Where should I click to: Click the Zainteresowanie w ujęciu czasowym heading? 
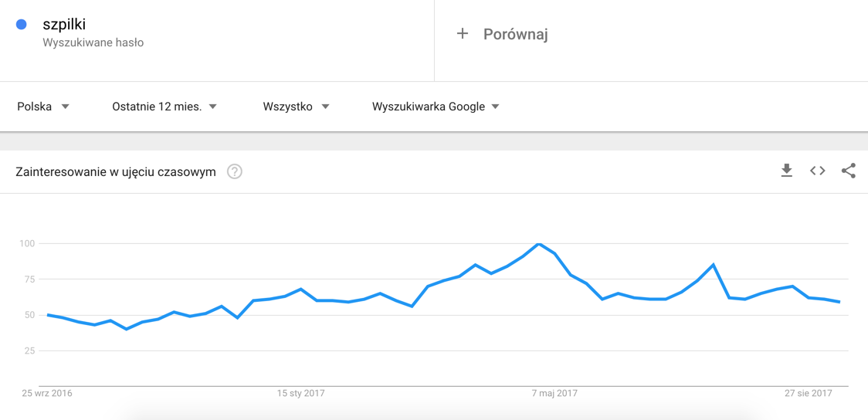point(116,171)
